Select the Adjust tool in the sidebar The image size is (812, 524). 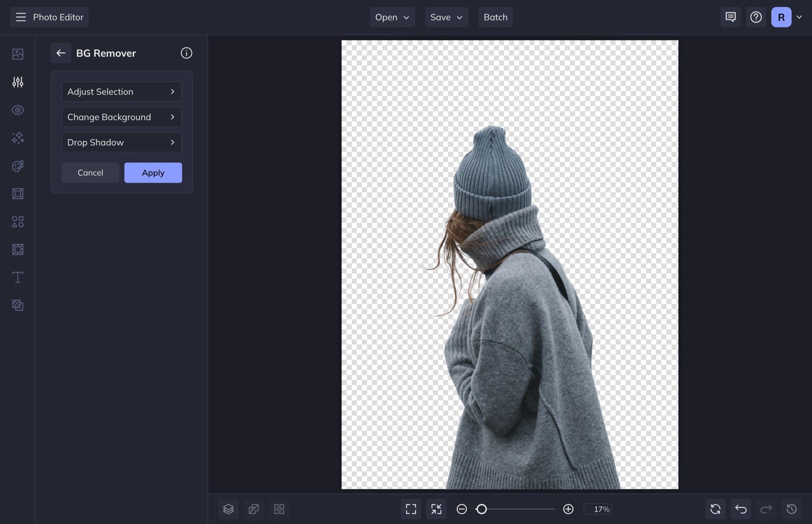(x=17, y=82)
